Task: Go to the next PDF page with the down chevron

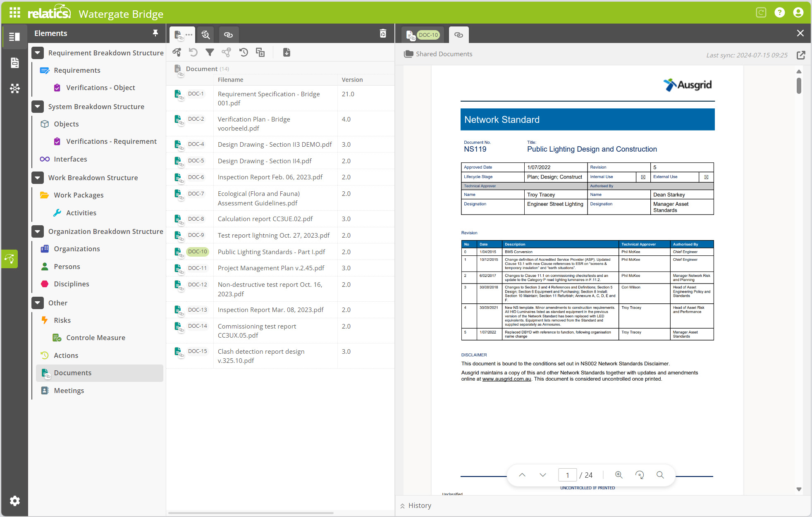Action: (542, 475)
